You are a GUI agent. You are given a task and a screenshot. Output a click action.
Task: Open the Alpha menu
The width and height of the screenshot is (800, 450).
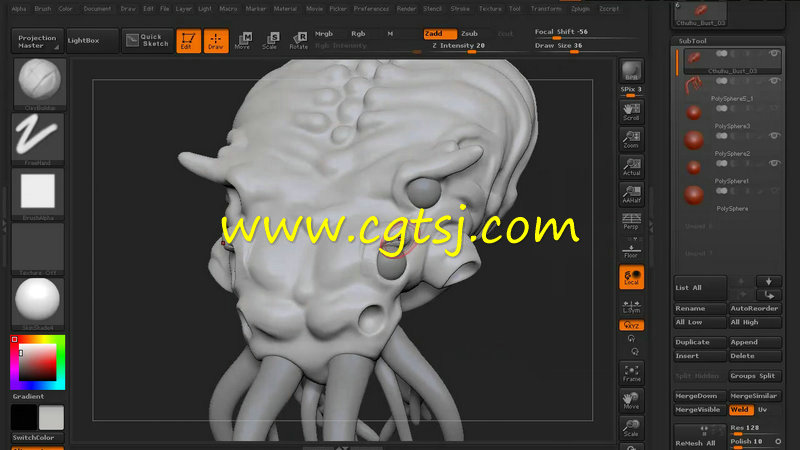[19, 9]
